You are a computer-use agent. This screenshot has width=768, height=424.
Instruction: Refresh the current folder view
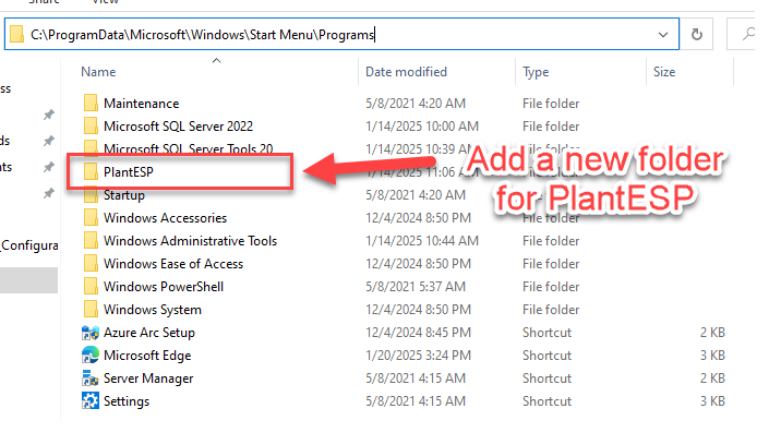pyautogui.click(x=696, y=34)
